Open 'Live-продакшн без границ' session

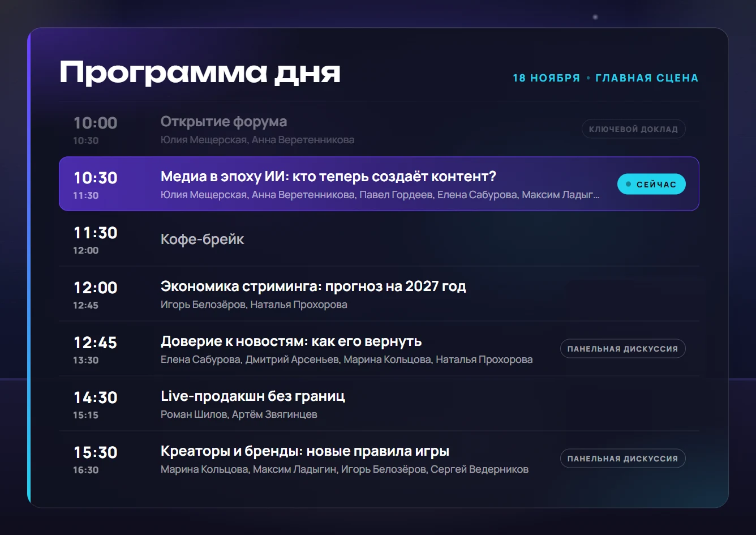pyautogui.click(x=253, y=396)
